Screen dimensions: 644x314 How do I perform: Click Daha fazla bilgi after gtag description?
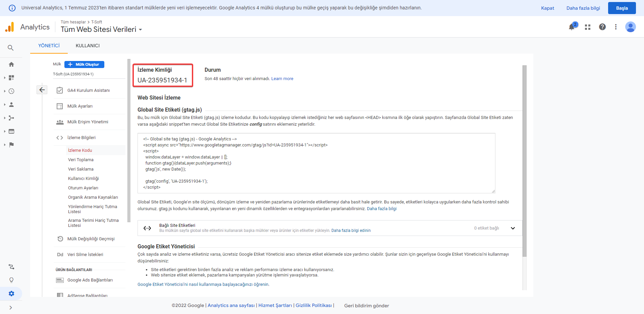click(x=382, y=209)
